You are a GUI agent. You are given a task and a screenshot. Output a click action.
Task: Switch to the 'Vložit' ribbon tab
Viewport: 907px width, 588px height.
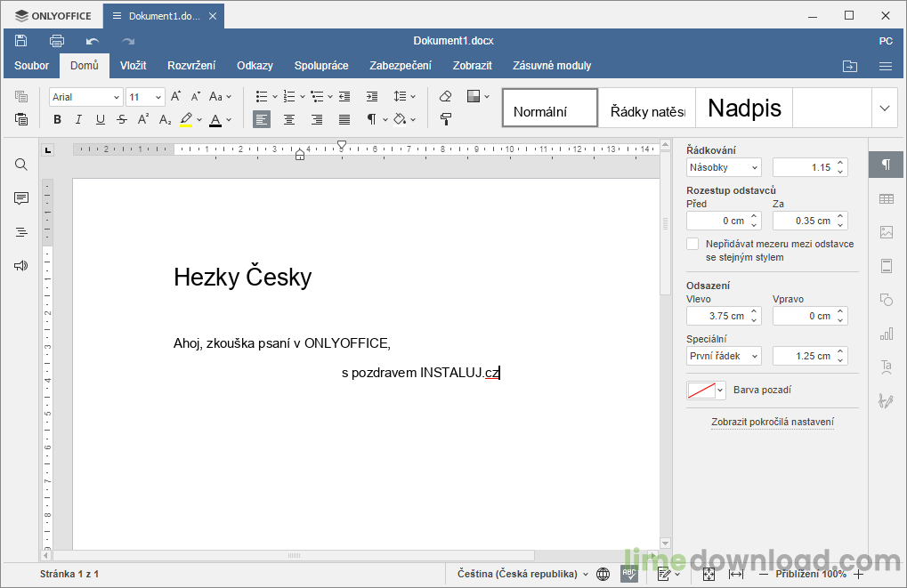click(133, 65)
